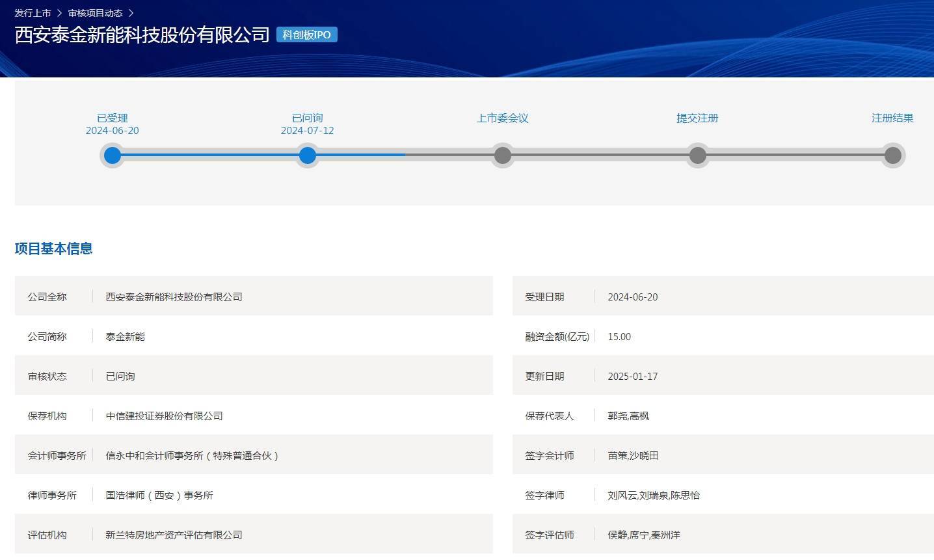This screenshot has width=934, height=560.
Task: Click the 提交注册 timeline step circle
Action: 697,155
